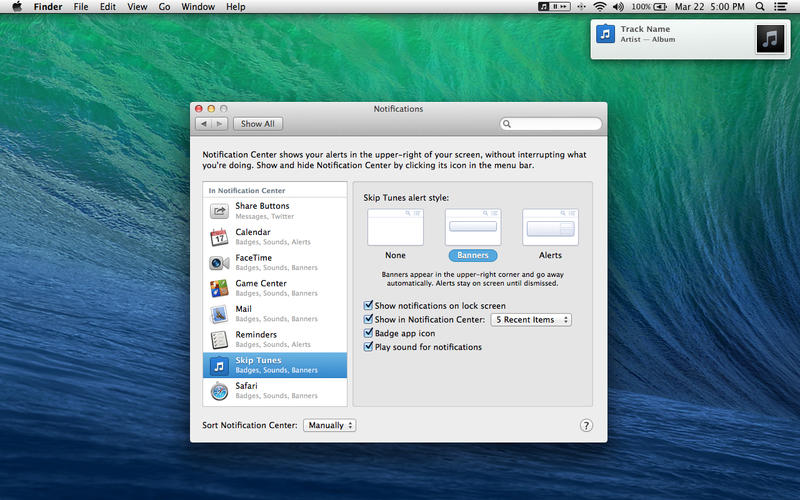Open the File menu
This screenshot has height=500, width=800.
81,7
